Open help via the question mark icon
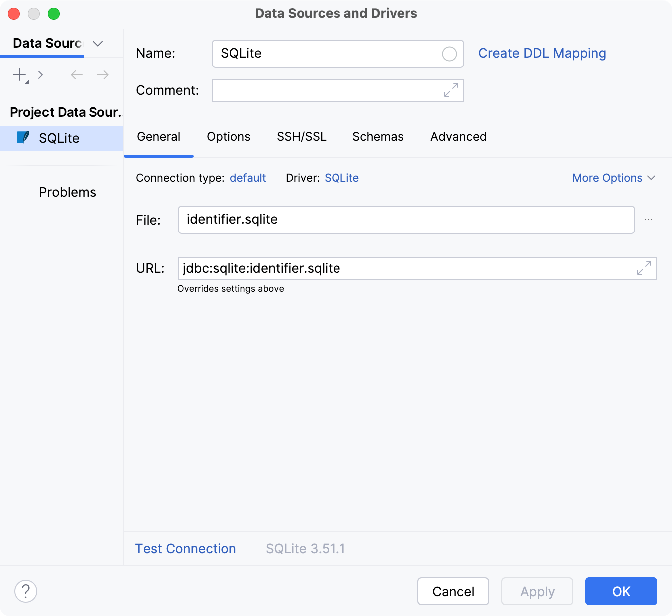The image size is (672, 616). coord(26,591)
